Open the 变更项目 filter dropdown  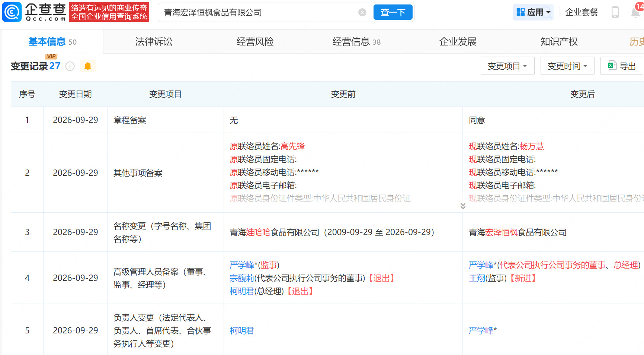coord(507,66)
